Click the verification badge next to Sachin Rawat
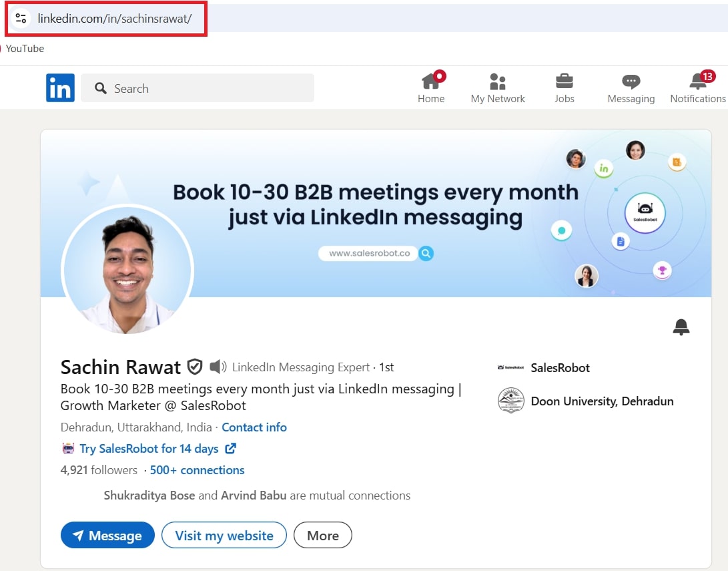 point(194,367)
